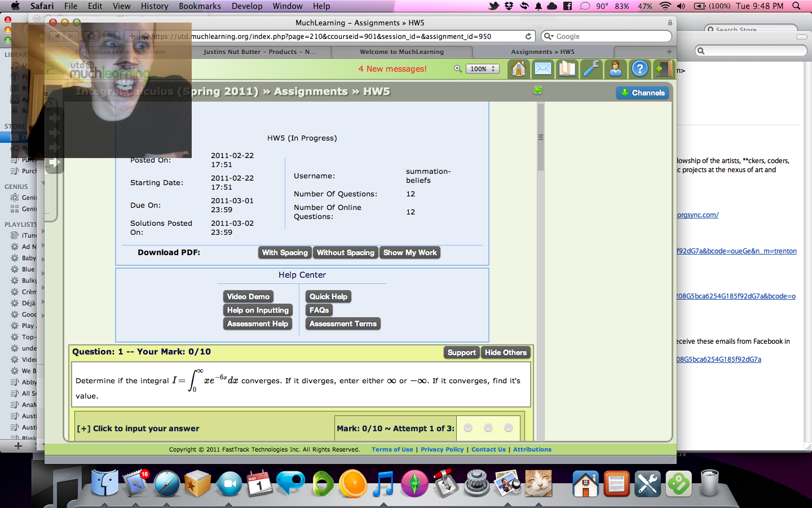Reload page using Safari refresh icon
The height and width of the screenshot is (508, 812).
point(528,36)
